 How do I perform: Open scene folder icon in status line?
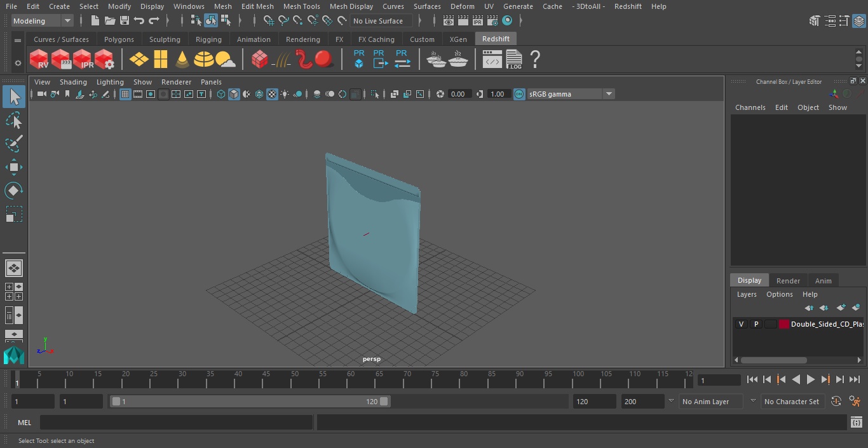point(110,21)
